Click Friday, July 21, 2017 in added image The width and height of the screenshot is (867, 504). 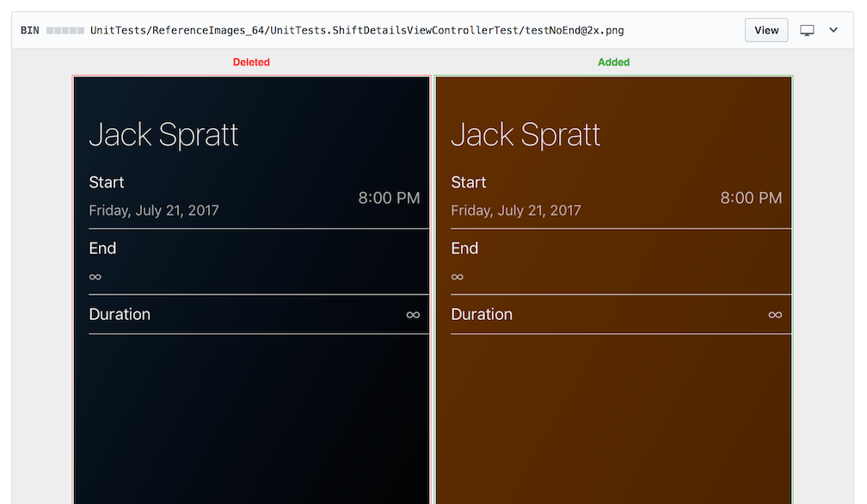click(x=516, y=210)
